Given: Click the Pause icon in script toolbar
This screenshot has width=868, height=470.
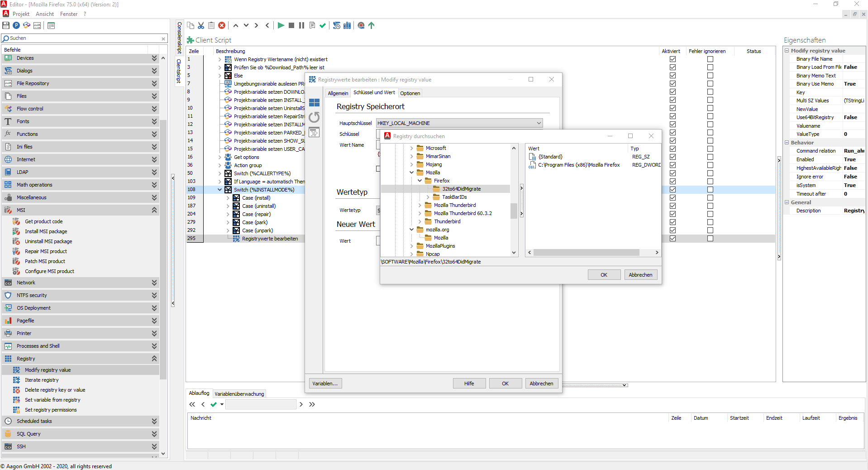Looking at the screenshot, I should (x=301, y=25).
